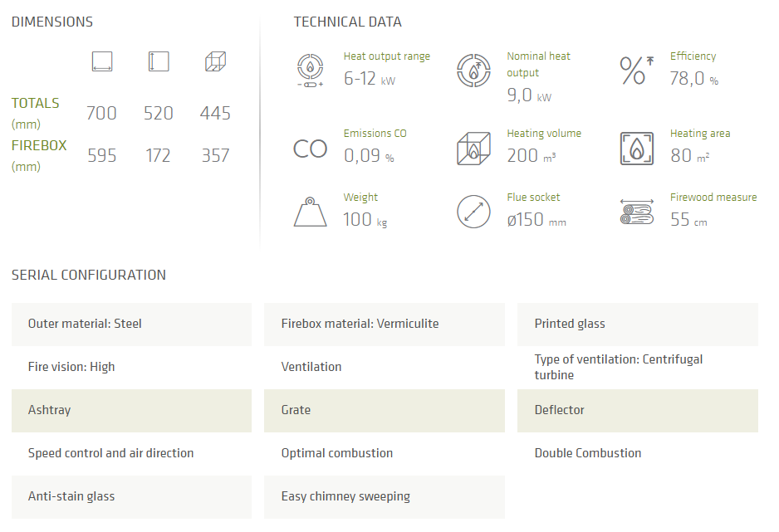Click the Outer material: Steel cell
Image resolution: width=779 pixels, height=532 pixels.
pyautogui.click(x=131, y=324)
